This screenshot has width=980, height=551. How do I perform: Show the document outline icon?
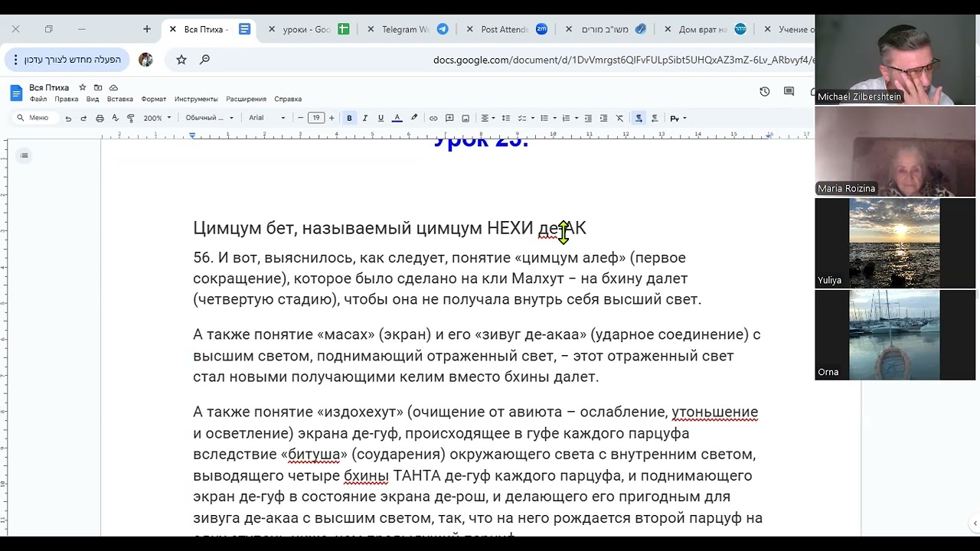24,155
